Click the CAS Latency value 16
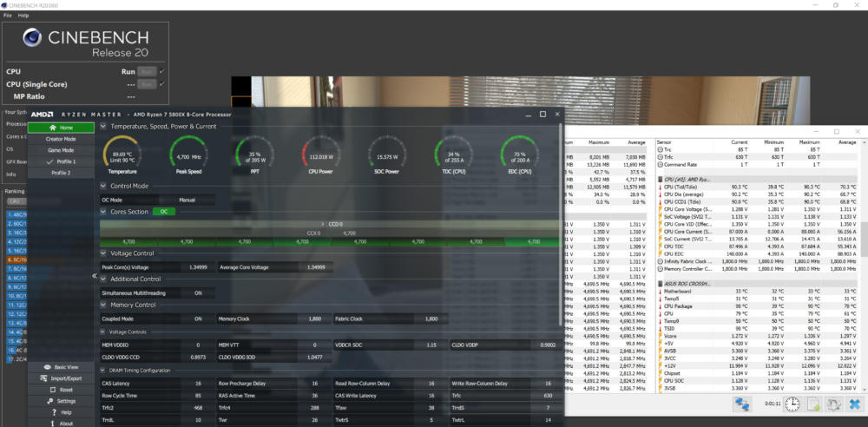The image size is (868, 427). 198,384
